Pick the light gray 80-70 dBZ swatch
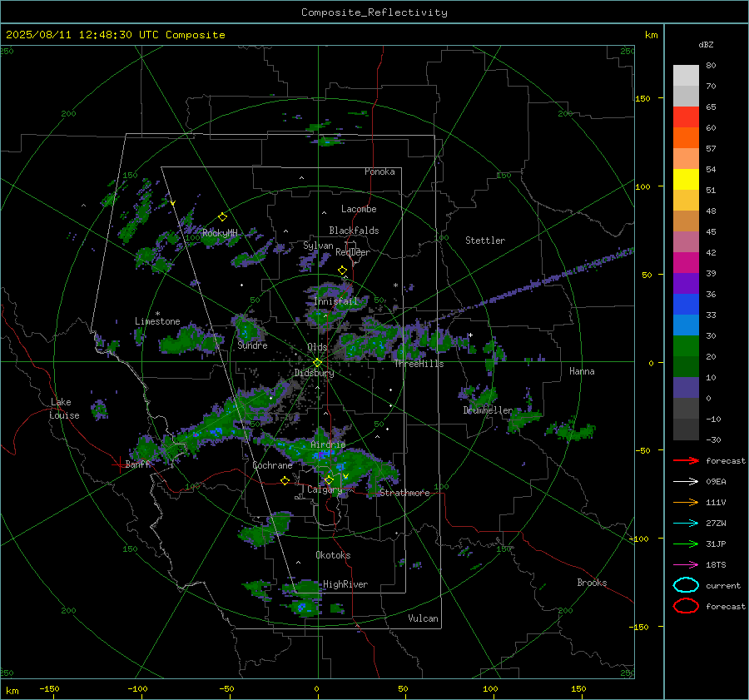This screenshot has width=749, height=700. pyautogui.click(x=686, y=76)
